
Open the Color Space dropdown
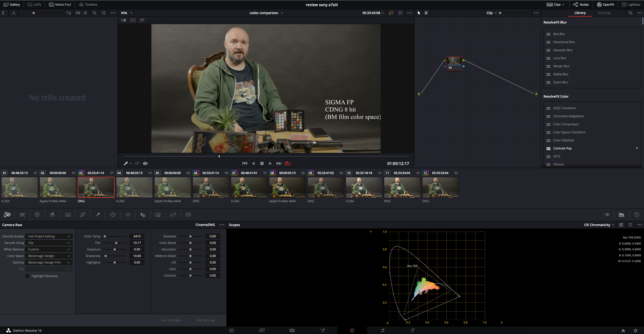(49, 256)
